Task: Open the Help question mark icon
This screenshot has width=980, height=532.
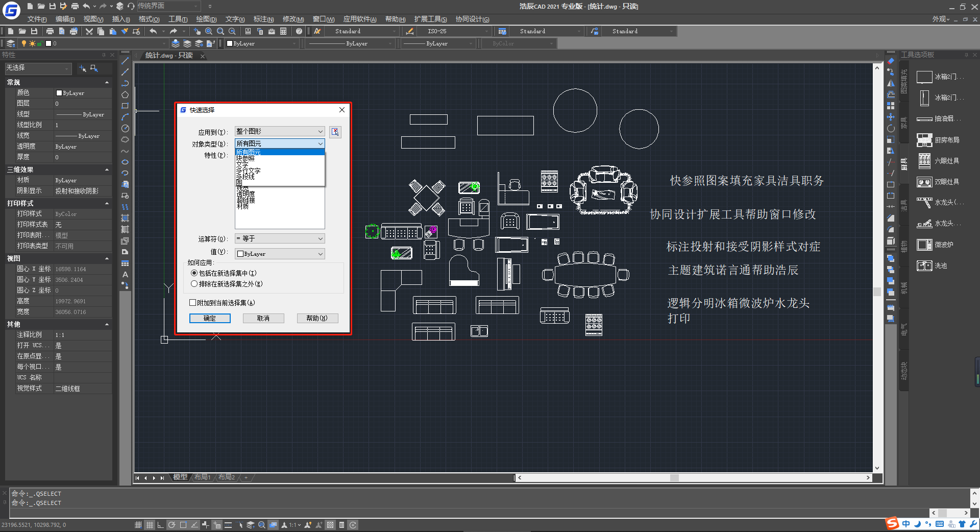Action: pos(299,31)
